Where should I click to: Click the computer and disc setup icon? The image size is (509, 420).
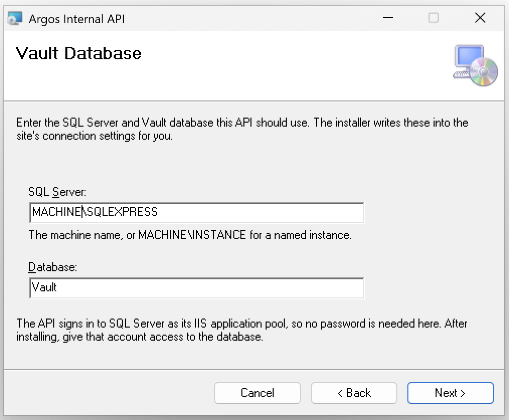point(475,65)
